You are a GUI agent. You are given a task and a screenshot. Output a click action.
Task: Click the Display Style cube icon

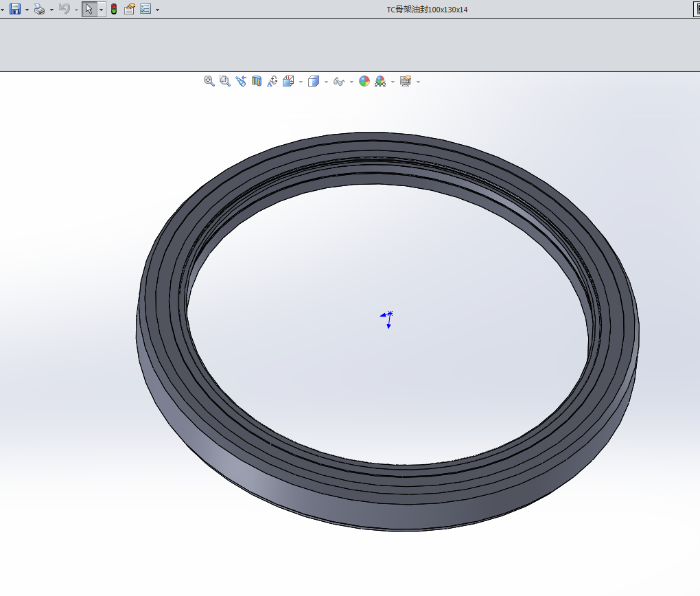tap(314, 81)
